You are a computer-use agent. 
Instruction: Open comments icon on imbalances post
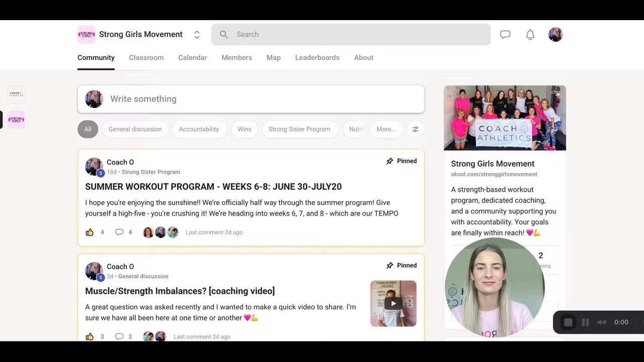click(x=119, y=337)
